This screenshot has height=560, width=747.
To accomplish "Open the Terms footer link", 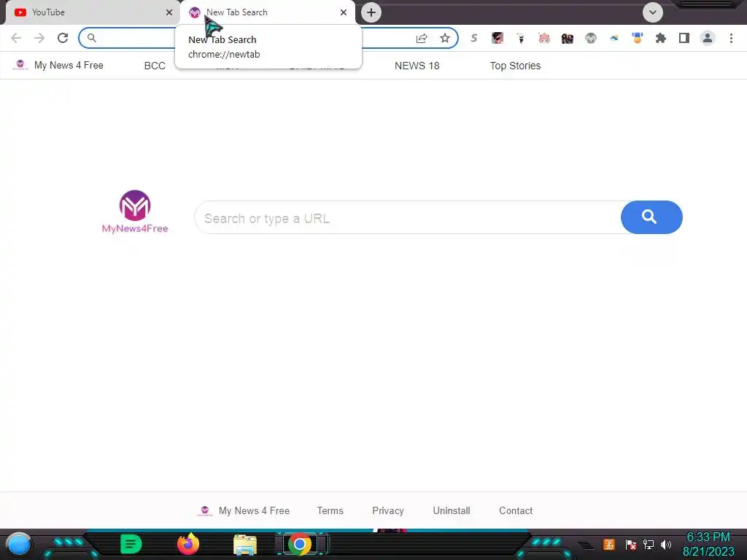I will (330, 510).
